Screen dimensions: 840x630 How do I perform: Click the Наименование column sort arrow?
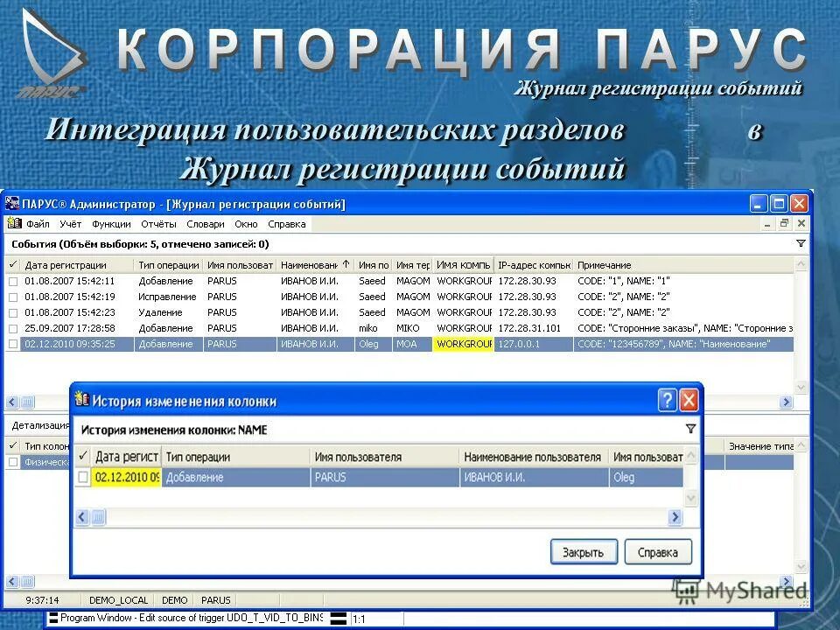[x=347, y=264]
